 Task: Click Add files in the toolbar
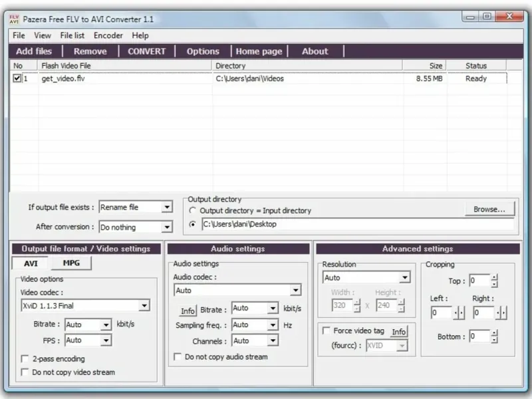(34, 51)
